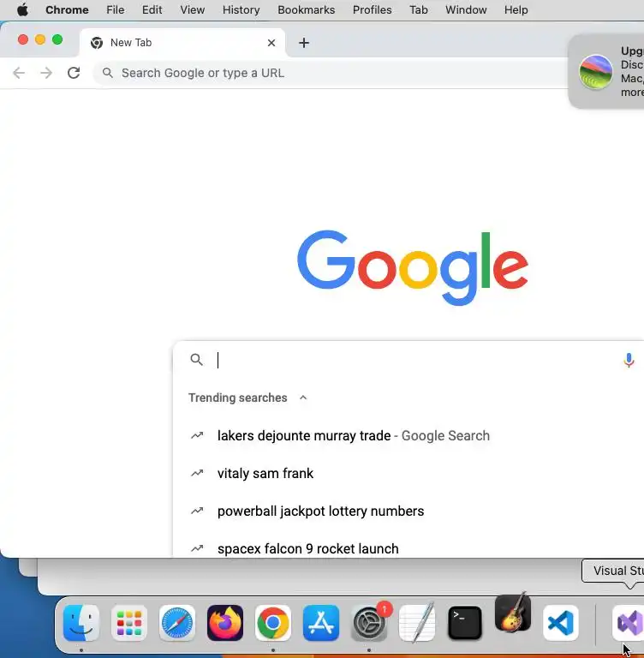Launch Firefox from the Dock
The image size is (644, 658).
pyautogui.click(x=225, y=623)
